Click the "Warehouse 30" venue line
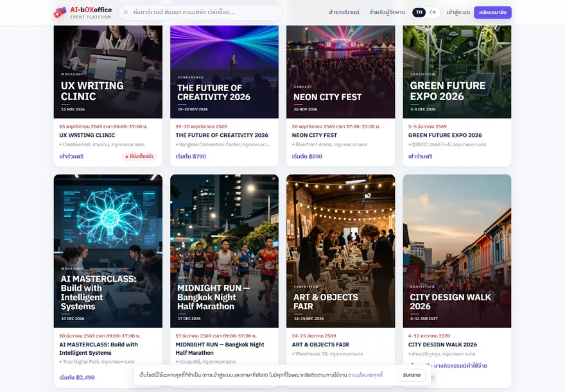The width and height of the screenshot is (565, 392). (327, 354)
